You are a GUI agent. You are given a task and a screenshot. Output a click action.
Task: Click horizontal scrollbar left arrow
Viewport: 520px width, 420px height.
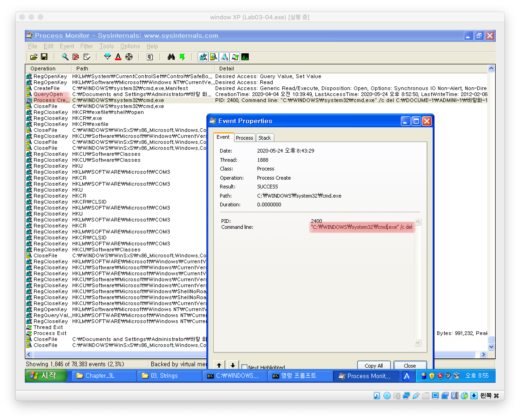click(29, 355)
